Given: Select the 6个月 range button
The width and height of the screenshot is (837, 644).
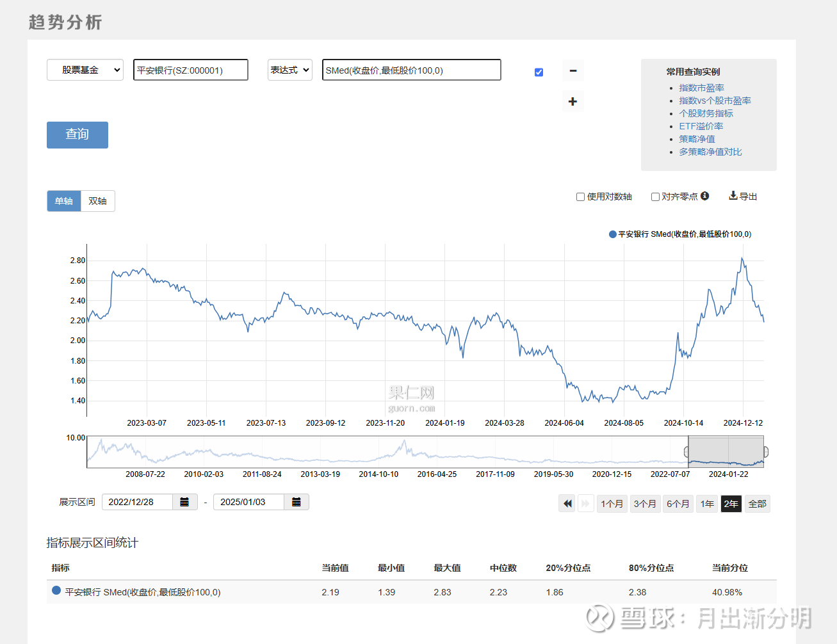Looking at the screenshot, I should point(678,504).
